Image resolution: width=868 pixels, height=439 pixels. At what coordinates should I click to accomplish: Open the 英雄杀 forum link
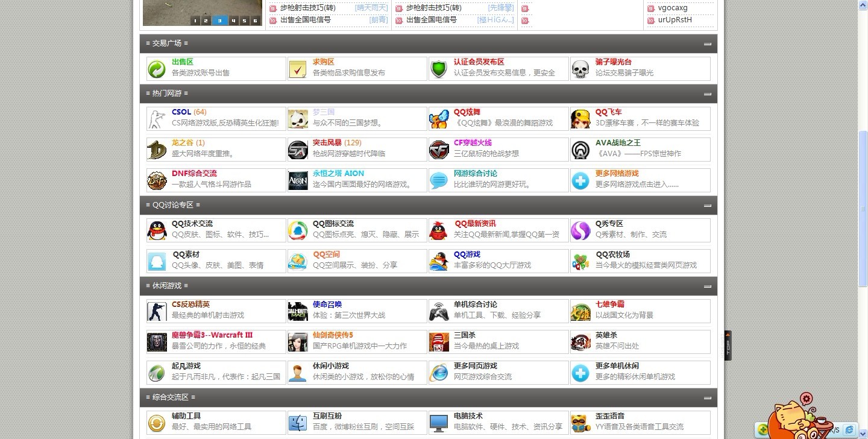pyautogui.click(x=606, y=335)
